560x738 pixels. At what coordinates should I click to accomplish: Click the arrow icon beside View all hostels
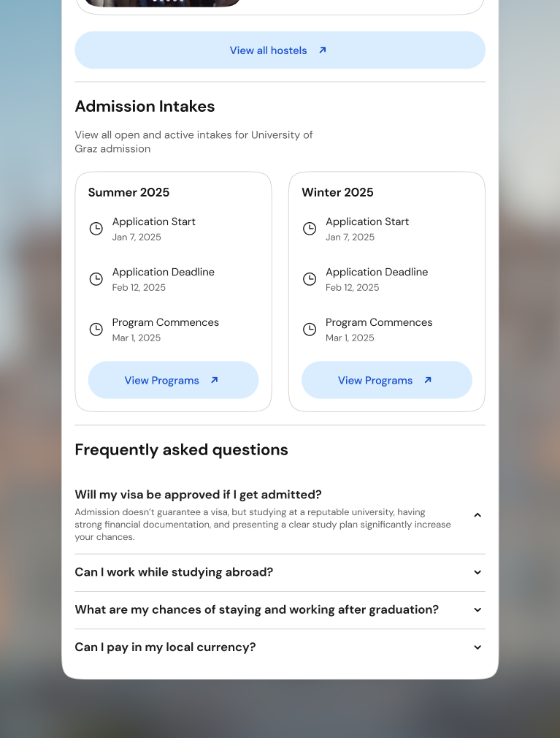coord(322,50)
